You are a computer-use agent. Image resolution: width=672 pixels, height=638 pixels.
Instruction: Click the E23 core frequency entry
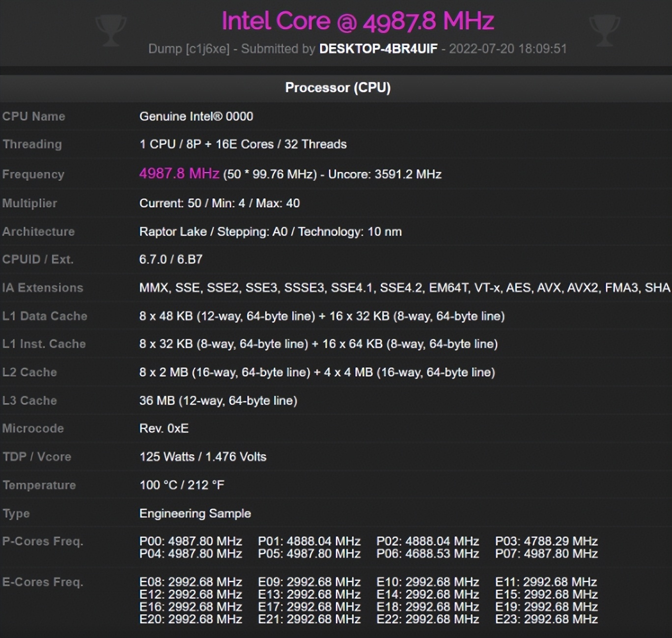coord(546,619)
